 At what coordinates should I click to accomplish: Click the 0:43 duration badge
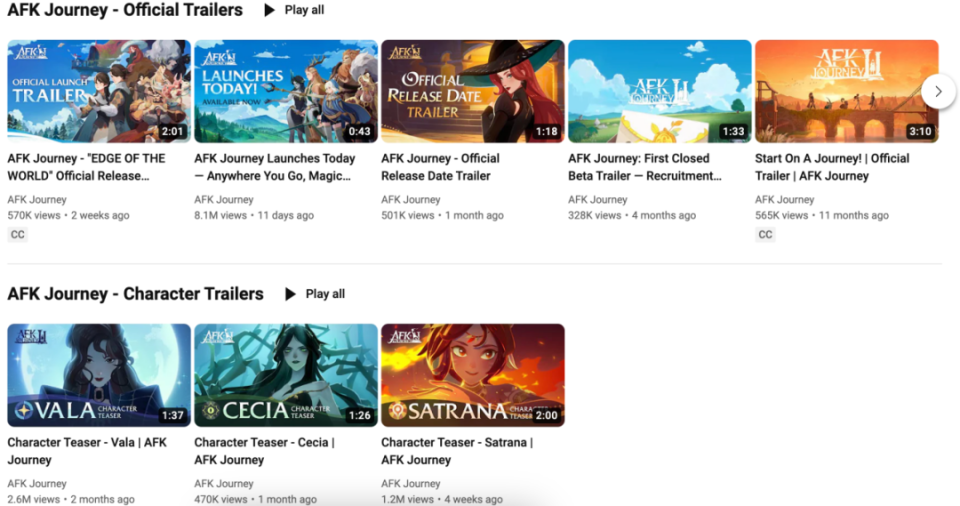click(x=359, y=132)
